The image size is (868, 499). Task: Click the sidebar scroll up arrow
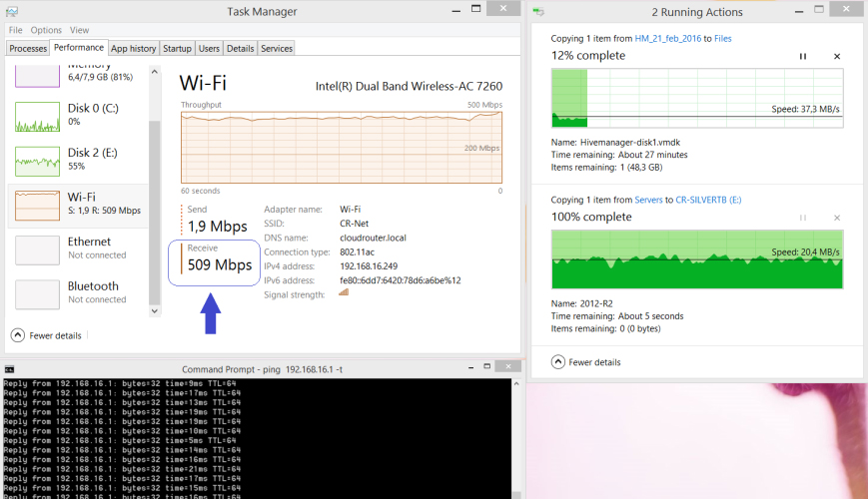[155, 72]
